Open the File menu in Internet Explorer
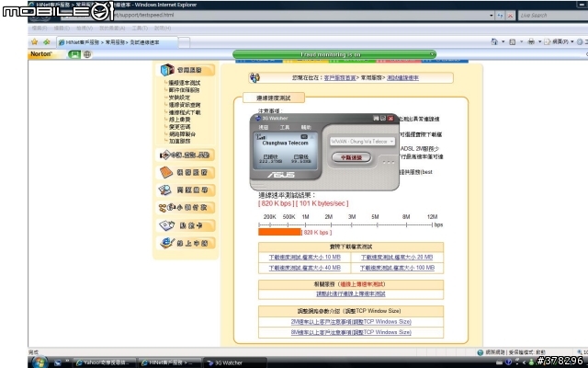Image resolution: width=588 pixels, height=368 pixels. pos(40,29)
